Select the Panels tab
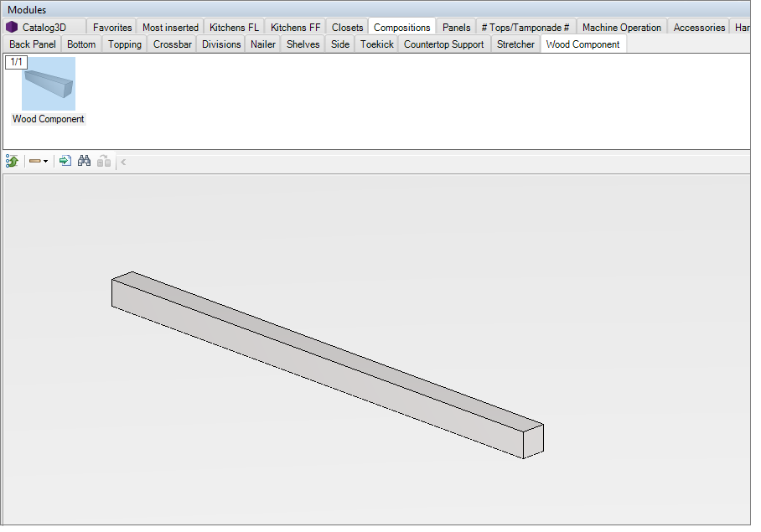The height and width of the screenshot is (532, 761). [x=456, y=28]
